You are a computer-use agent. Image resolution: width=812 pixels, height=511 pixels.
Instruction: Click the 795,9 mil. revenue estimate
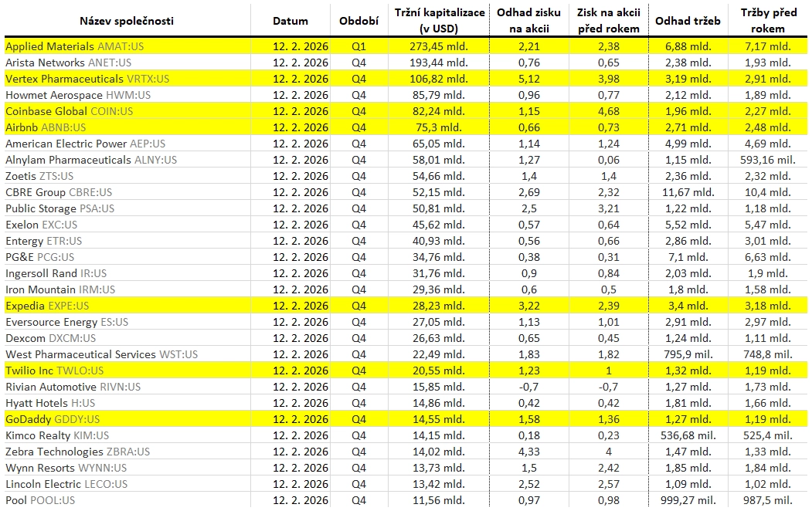(688, 354)
